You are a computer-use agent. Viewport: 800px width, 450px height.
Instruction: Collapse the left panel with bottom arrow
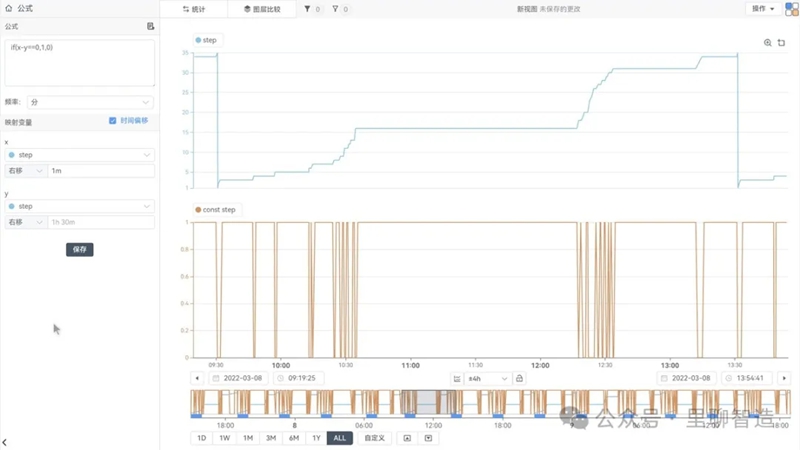click(4, 441)
